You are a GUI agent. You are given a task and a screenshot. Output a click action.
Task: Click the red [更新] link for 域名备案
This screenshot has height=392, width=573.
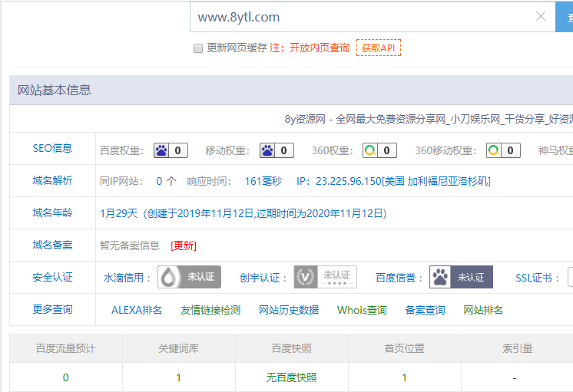click(184, 245)
